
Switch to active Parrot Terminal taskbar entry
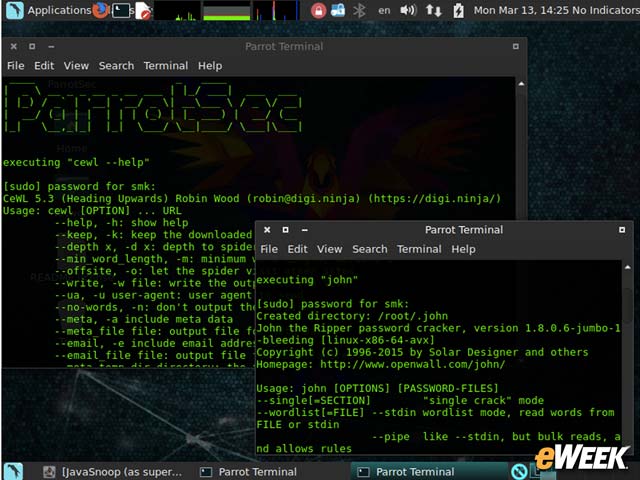pyautogui.click(x=429, y=472)
